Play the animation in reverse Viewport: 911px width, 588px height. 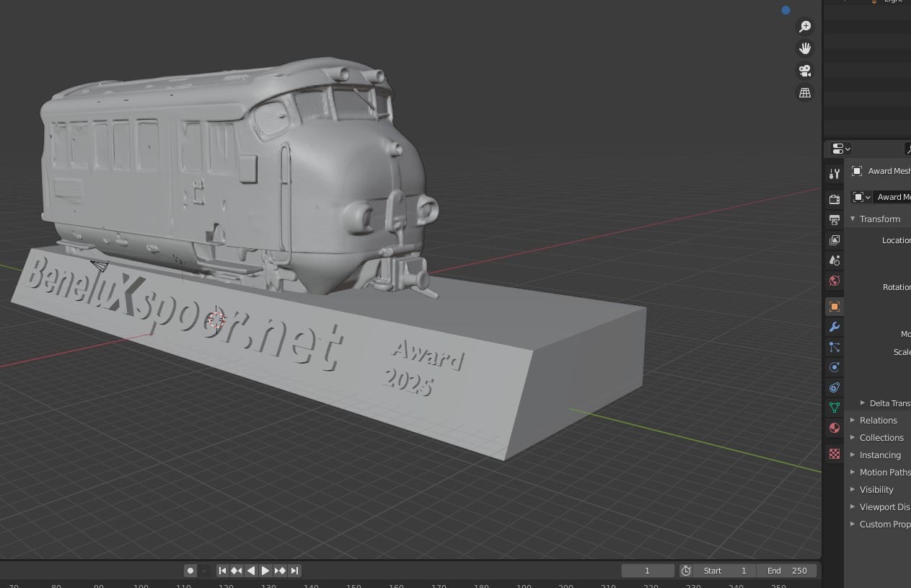point(251,571)
